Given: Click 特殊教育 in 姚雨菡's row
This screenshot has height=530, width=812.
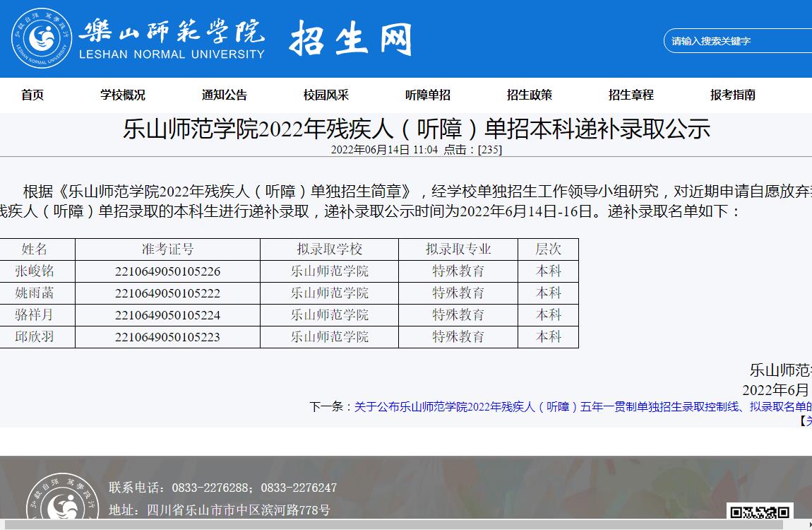Looking at the screenshot, I should [x=458, y=293].
